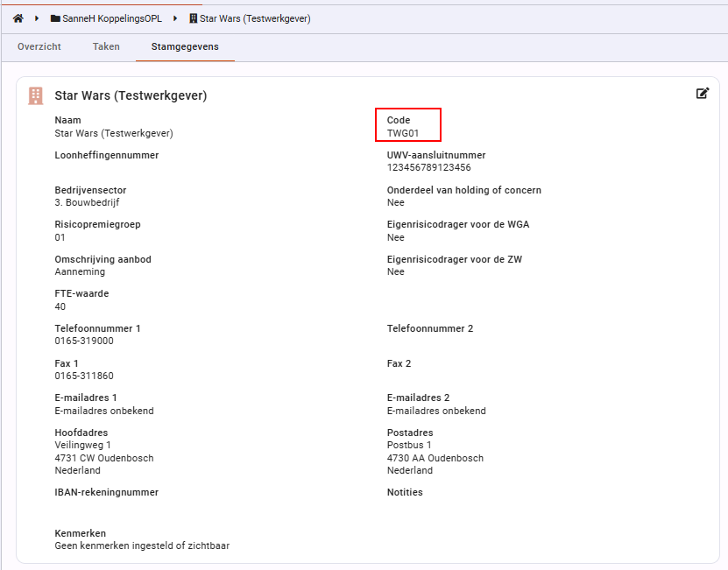Click the card heading Star Wars (Testwerkgever)

pyautogui.click(x=131, y=95)
